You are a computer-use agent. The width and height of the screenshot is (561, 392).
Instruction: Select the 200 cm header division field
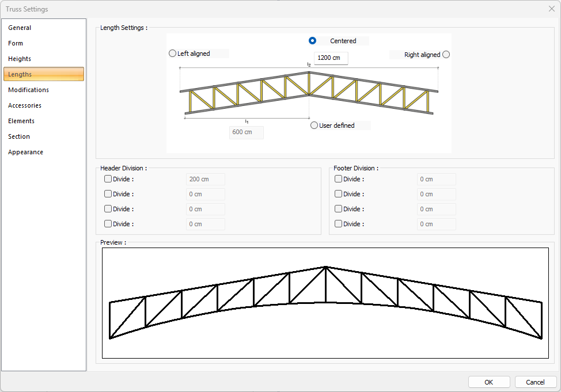205,178
